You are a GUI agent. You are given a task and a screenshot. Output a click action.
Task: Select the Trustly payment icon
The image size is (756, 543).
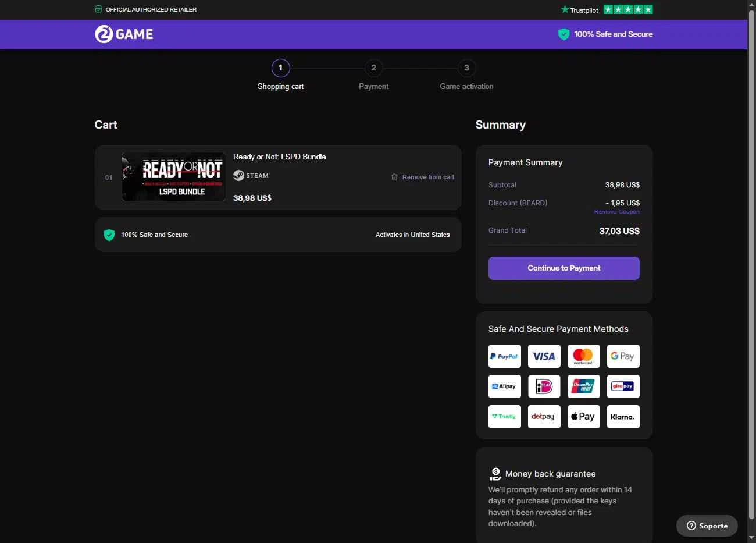point(505,417)
